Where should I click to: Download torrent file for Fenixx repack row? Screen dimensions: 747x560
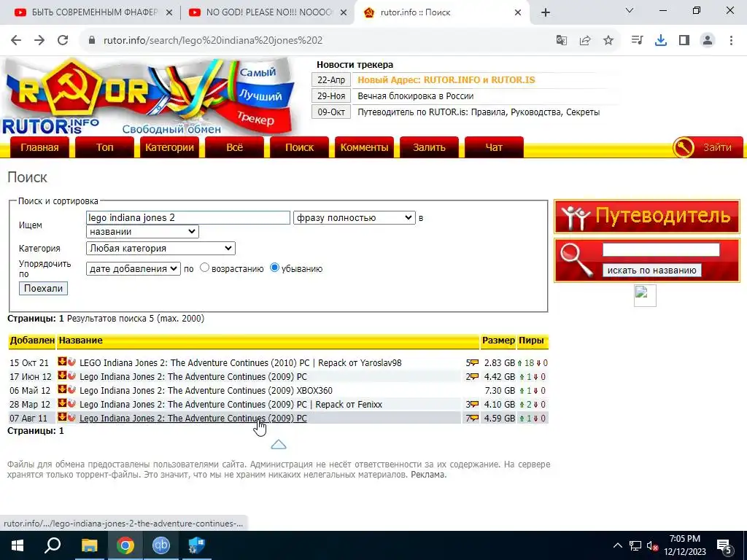[x=62, y=403]
